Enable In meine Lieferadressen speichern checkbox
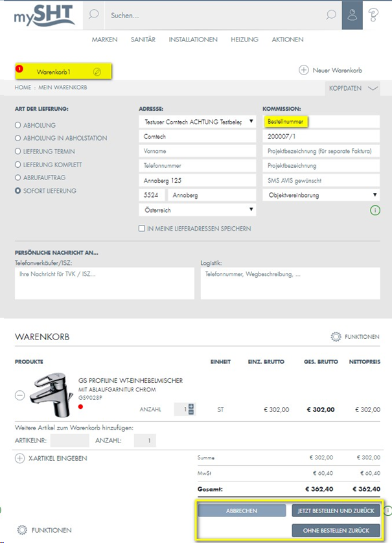Screen dimensions: 392x543 pyautogui.click(x=142, y=228)
